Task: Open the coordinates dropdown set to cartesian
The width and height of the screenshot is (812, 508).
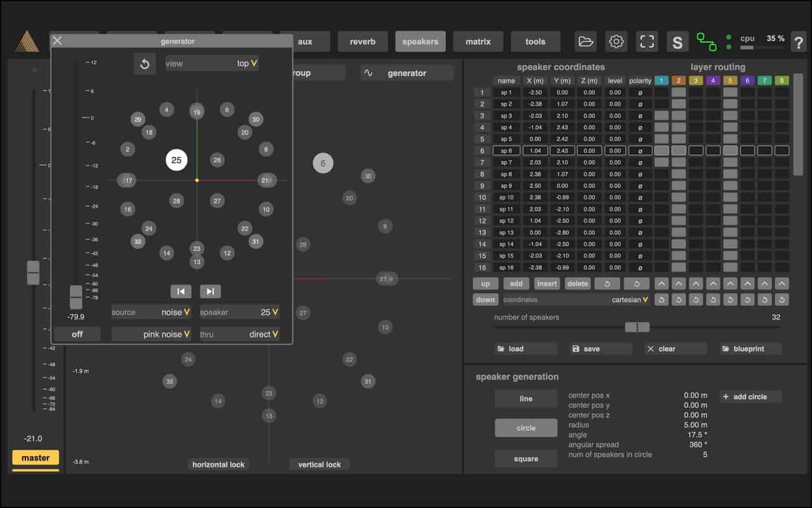Action: (577, 300)
